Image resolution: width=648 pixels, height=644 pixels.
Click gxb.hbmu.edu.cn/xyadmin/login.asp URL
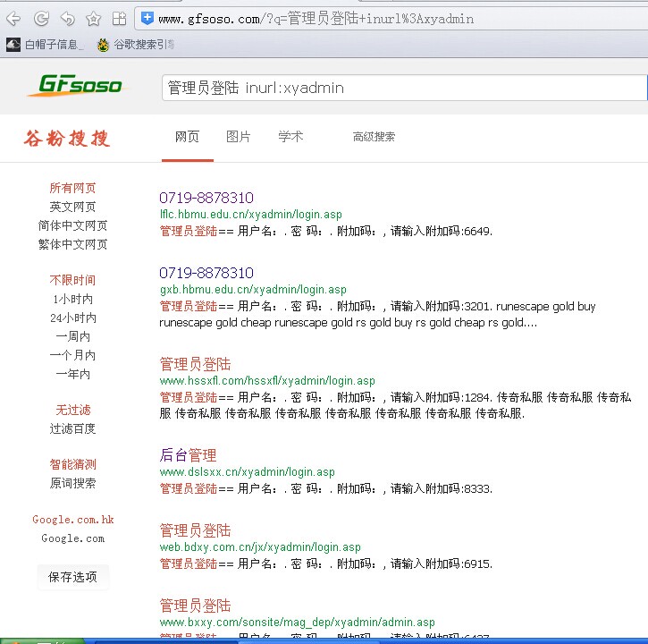pyautogui.click(x=253, y=290)
